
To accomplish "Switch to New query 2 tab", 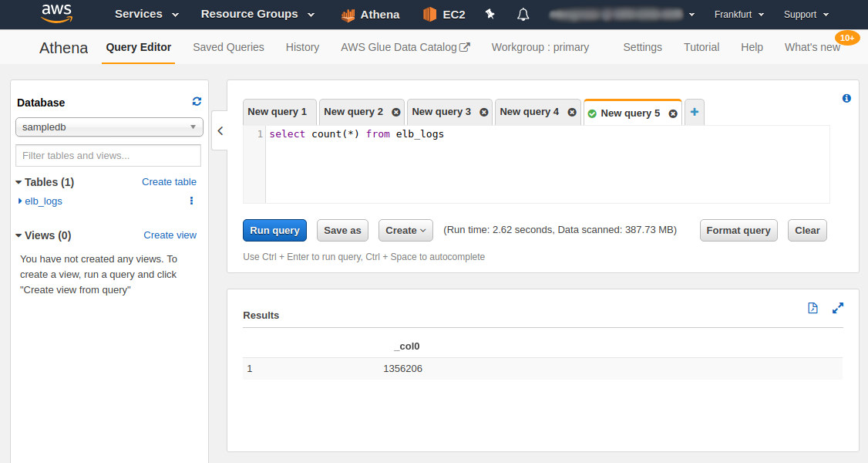I will tap(353, 112).
